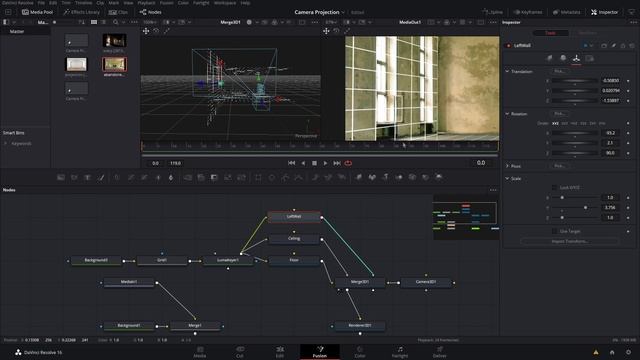The height and width of the screenshot is (360, 640).
Task: Open Materials tab in LeftWall Inspector
Action: click(563, 58)
